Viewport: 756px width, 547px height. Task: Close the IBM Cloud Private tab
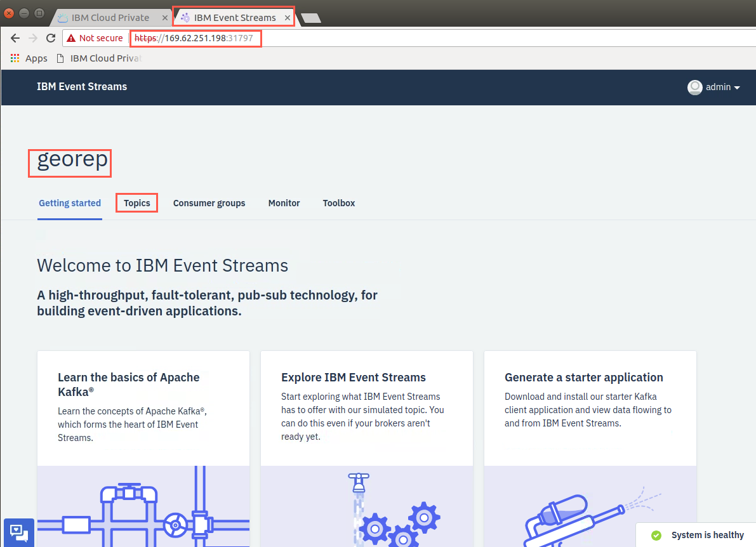point(165,18)
